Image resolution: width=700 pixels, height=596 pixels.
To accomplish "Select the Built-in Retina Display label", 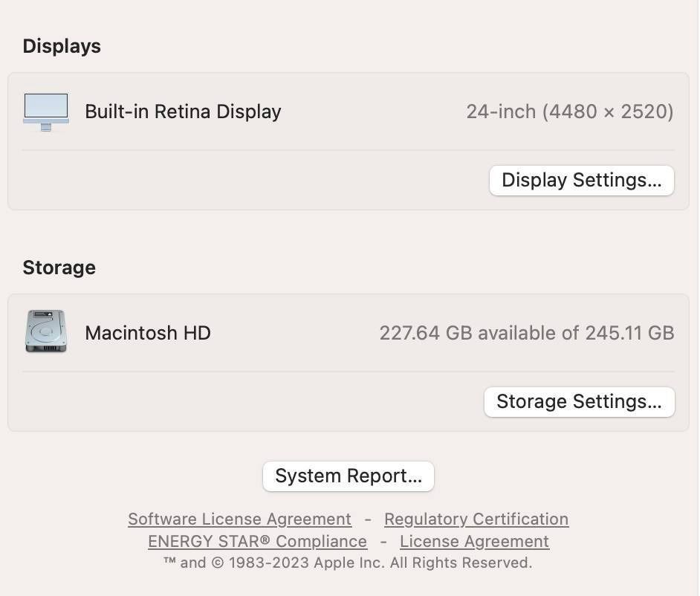I will pyautogui.click(x=183, y=111).
